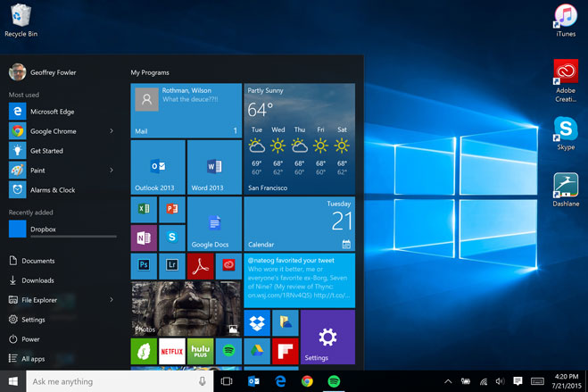Open the iTunes desktop shortcut
The width and height of the screenshot is (588, 392).
coord(565,20)
